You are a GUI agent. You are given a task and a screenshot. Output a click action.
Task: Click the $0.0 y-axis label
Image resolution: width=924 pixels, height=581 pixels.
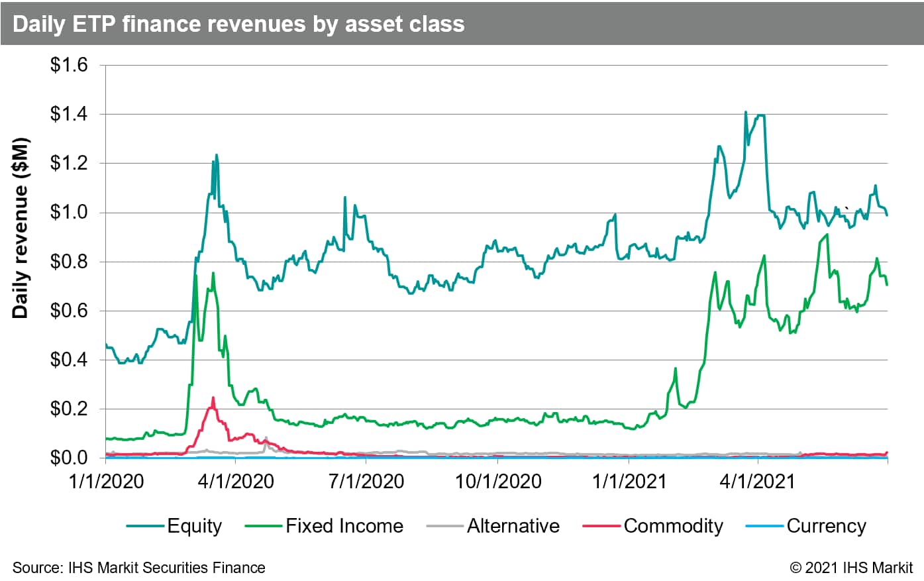[69, 458]
